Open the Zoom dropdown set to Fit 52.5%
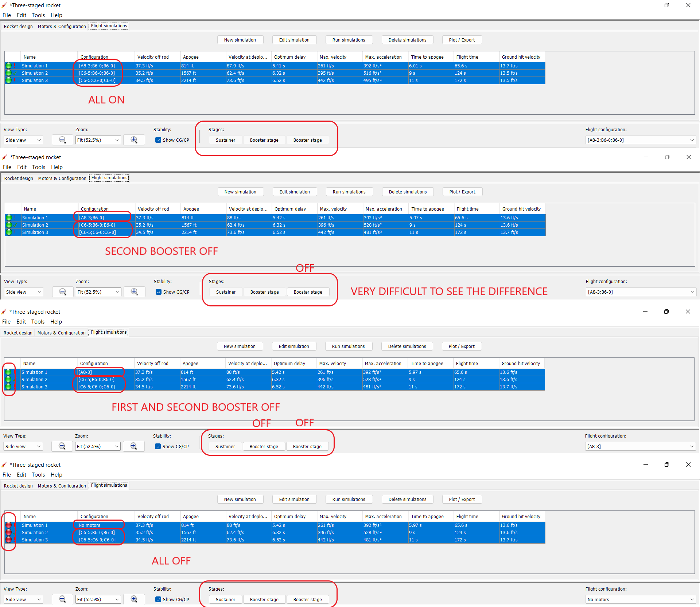This screenshot has width=700, height=607. point(98,140)
